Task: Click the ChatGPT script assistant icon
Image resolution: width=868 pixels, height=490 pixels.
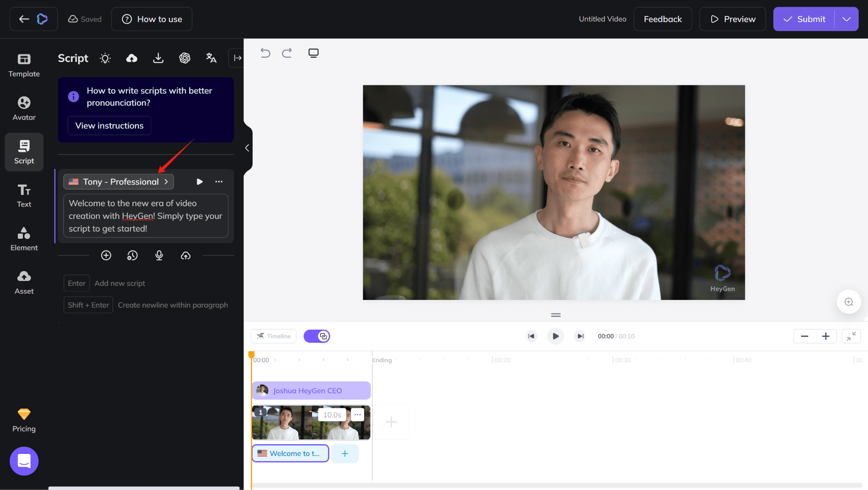Action: [185, 58]
